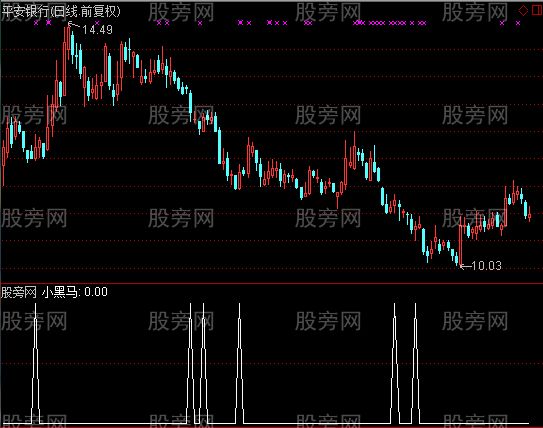543x428 pixels.
Task: Click the red square panel icon
Action: click(x=537, y=10)
